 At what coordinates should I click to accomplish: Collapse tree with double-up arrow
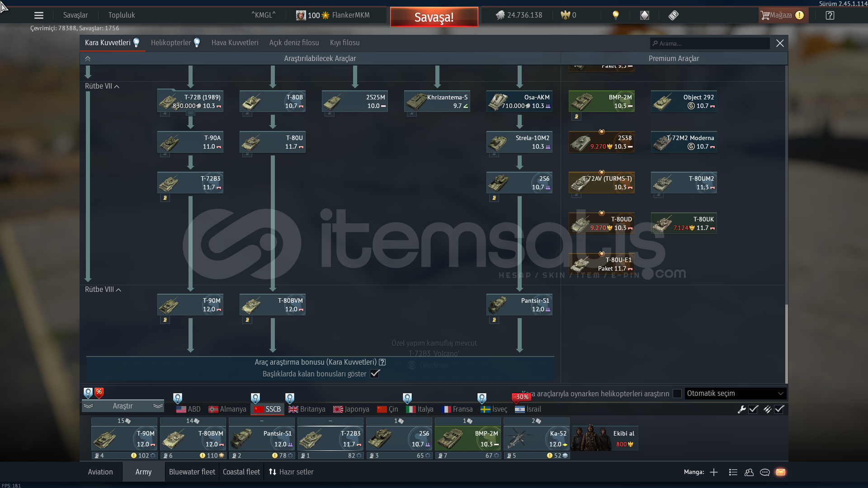88,59
